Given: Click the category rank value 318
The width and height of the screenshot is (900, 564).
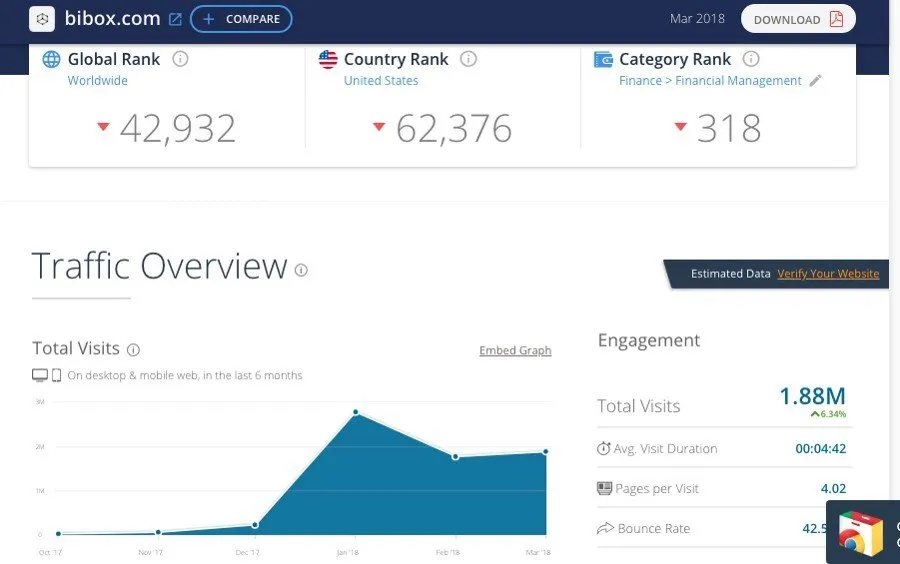Looking at the screenshot, I should click(x=729, y=128).
